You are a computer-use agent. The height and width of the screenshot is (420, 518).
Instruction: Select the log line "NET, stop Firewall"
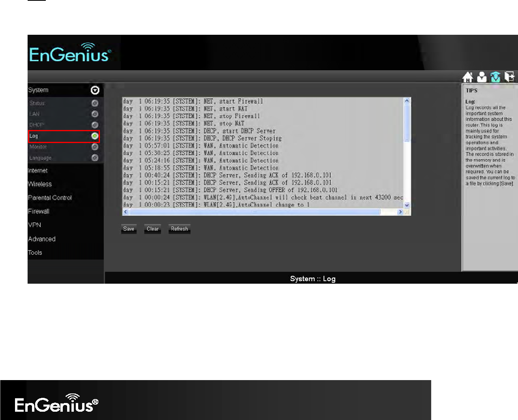[x=191, y=116]
